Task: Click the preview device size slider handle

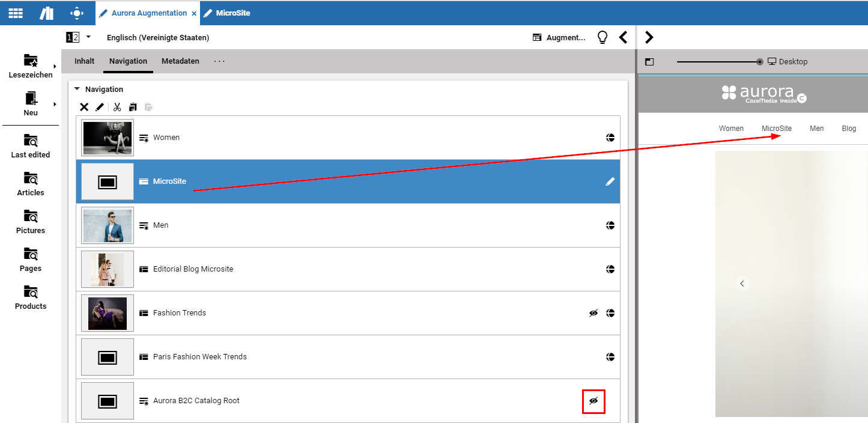Action: 760,62
